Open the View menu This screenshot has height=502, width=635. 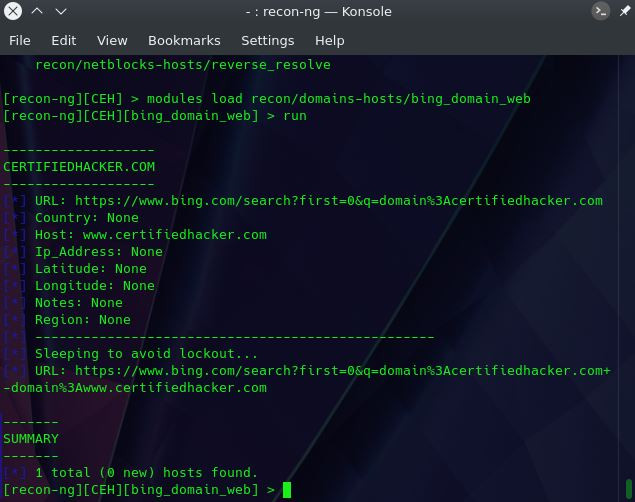click(x=112, y=40)
